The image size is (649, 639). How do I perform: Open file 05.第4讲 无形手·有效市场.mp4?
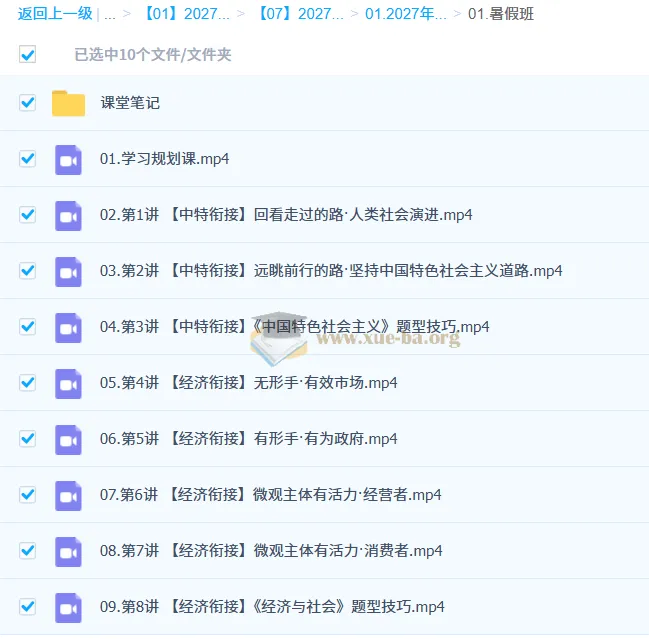click(249, 382)
